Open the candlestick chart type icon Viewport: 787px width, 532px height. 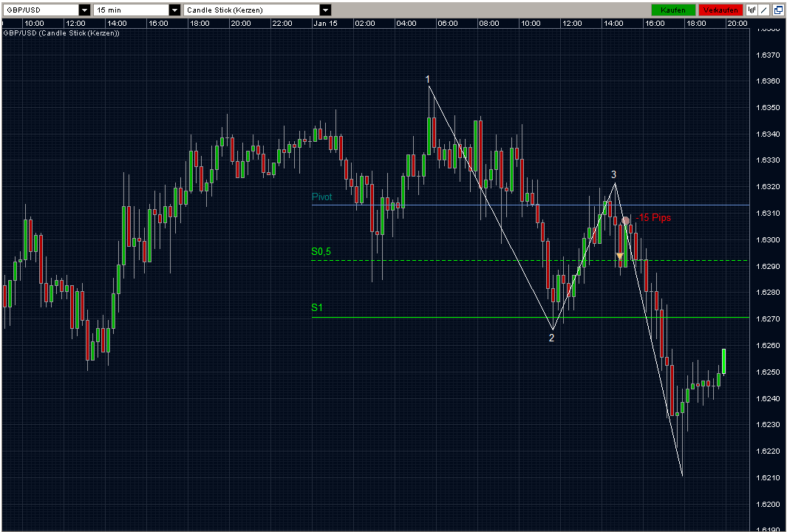pos(752,10)
